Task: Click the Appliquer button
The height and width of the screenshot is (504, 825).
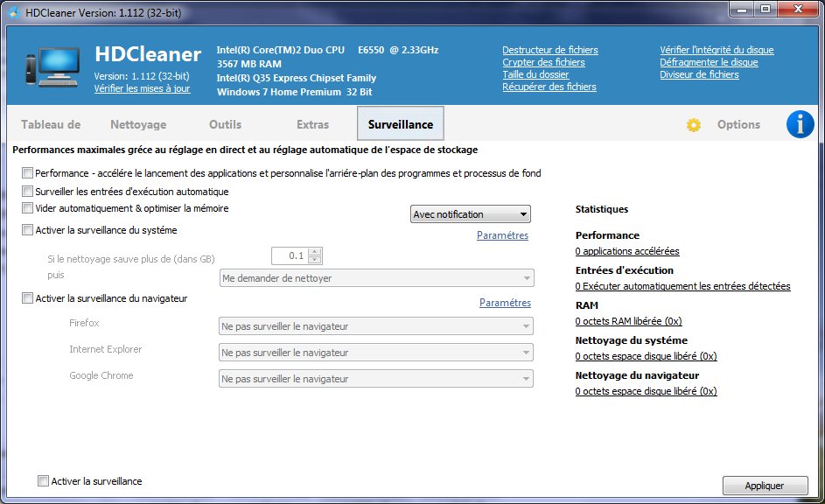Action: point(765,486)
